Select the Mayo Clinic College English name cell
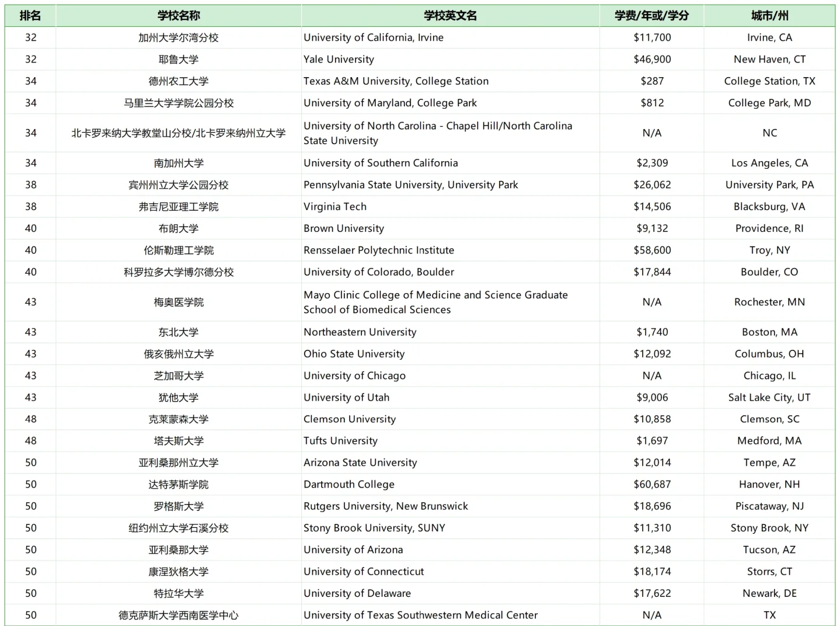Image resolution: width=840 pixels, height=626 pixels. point(435,302)
